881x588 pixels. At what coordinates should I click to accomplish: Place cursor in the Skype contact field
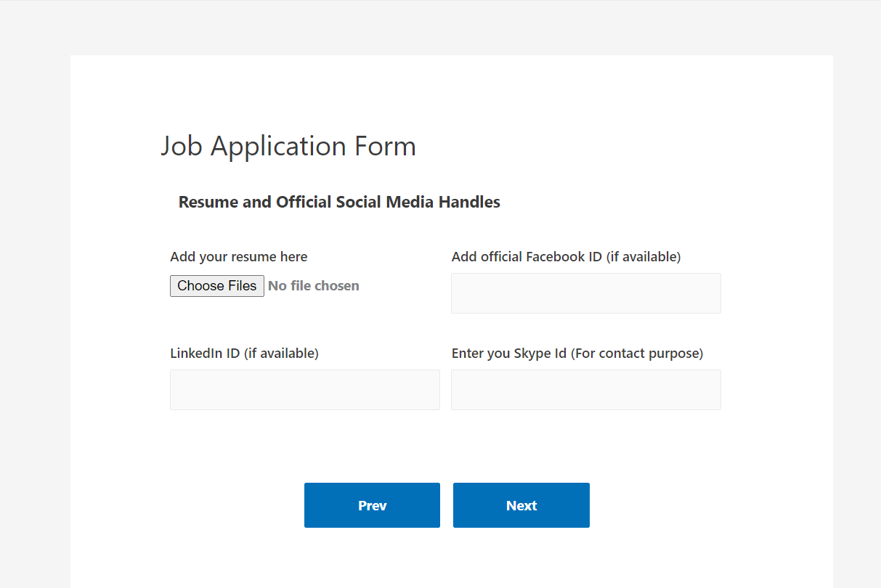tap(585, 390)
